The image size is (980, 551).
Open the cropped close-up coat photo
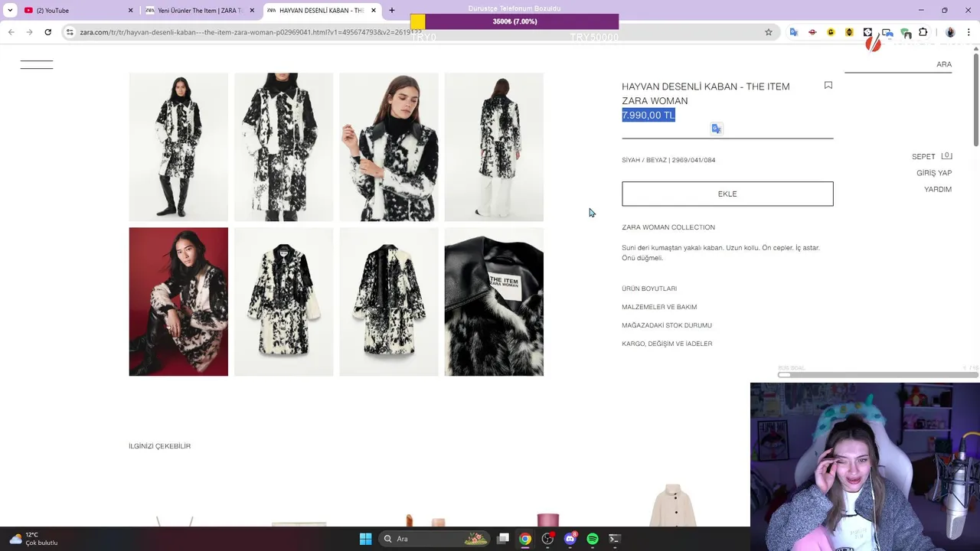pos(283,147)
